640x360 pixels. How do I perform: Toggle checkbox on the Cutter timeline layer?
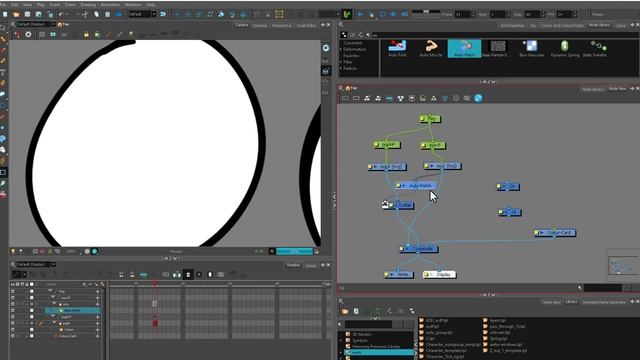coord(31,330)
